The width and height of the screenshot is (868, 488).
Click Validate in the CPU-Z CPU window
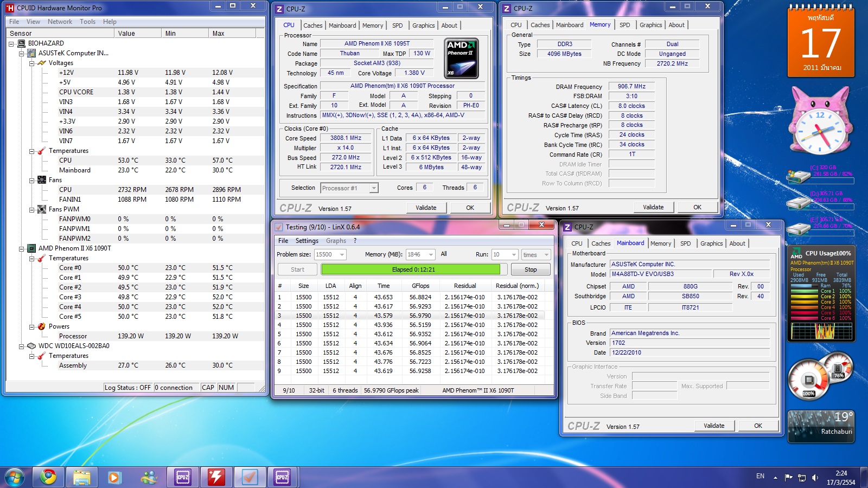click(x=426, y=208)
